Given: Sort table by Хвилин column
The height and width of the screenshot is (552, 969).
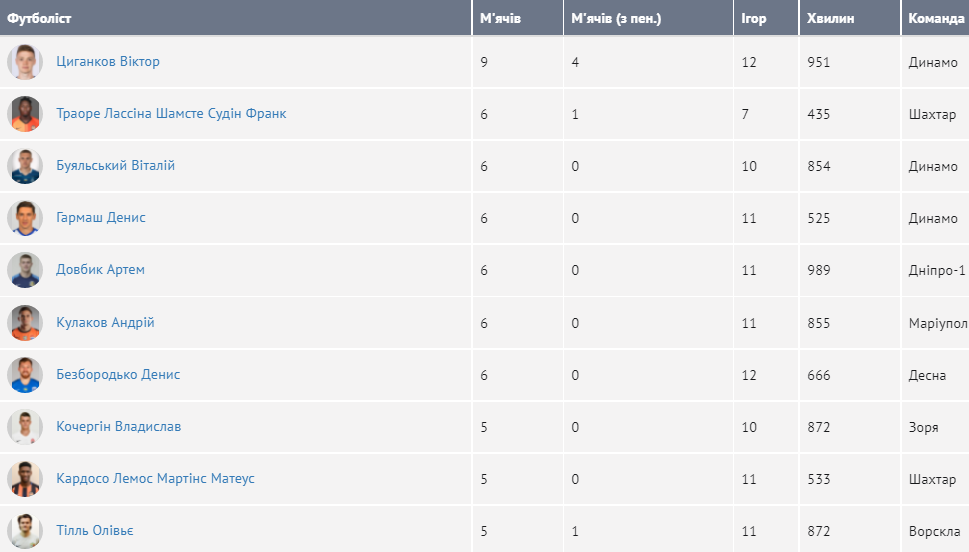Looking at the screenshot, I should tap(830, 18).
